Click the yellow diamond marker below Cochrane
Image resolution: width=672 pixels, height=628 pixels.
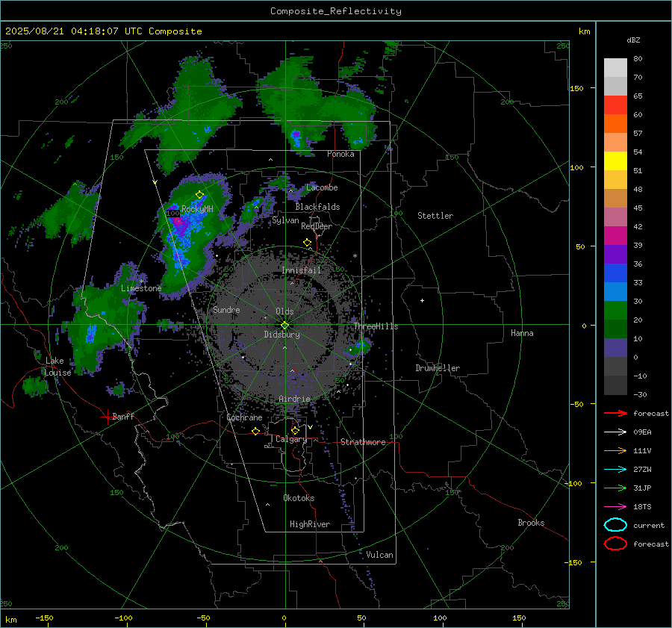[256, 432]
